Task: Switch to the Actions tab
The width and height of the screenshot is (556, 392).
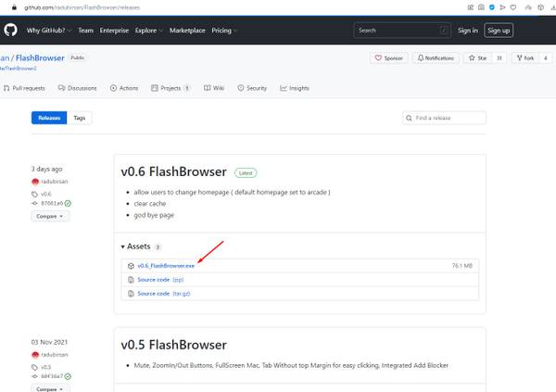Action: [124, 88]
